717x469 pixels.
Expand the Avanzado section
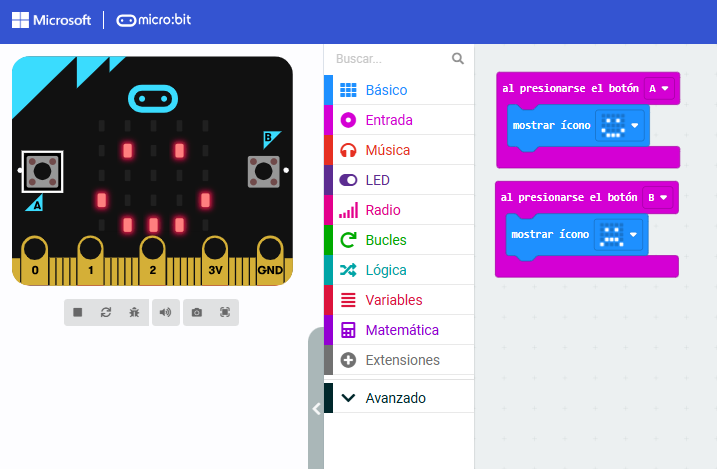(399, 398)
